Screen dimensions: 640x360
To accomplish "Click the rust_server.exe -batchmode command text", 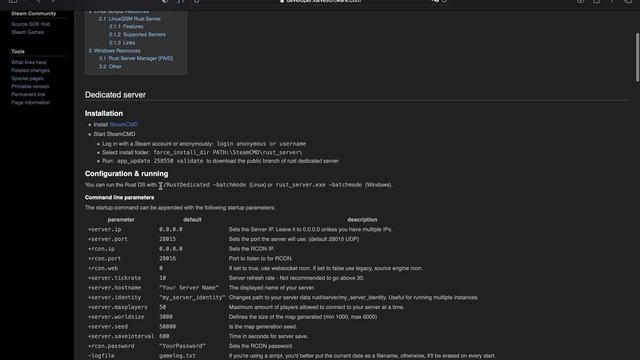I will pyautogui.click(x=318, y=185).
